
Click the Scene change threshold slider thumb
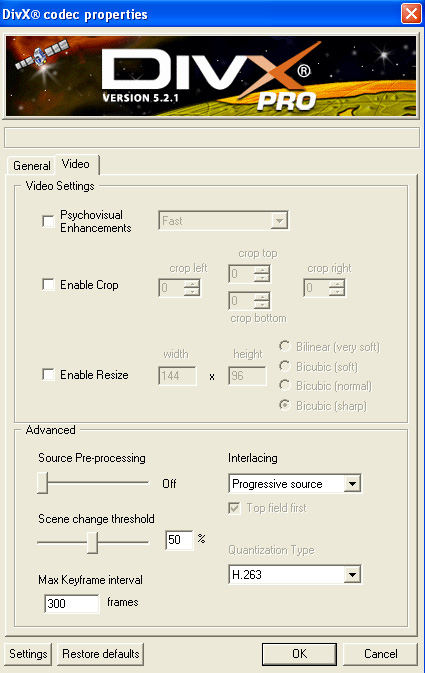coord(92,543)
